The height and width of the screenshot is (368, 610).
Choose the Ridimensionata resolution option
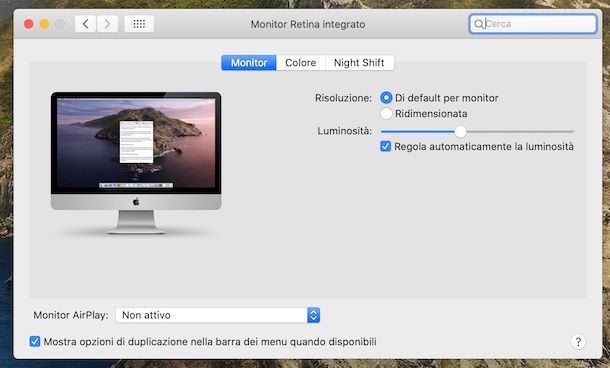(x=386, y=114)
